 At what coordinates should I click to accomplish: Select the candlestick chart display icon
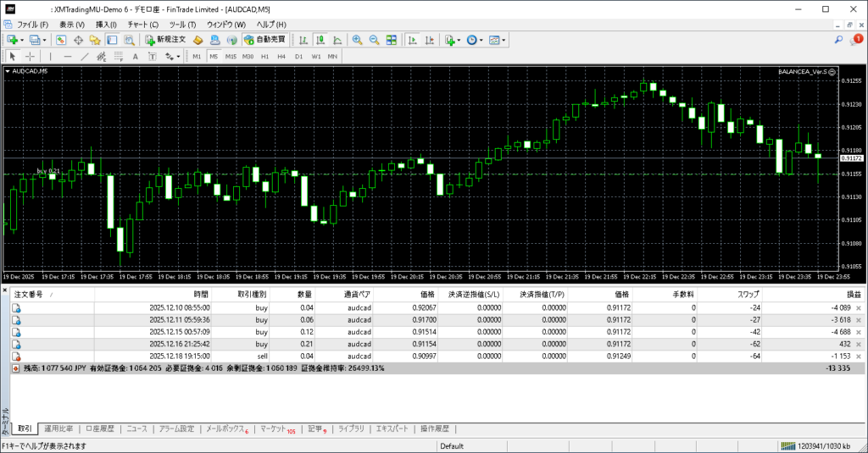click(x=322, y=40)
